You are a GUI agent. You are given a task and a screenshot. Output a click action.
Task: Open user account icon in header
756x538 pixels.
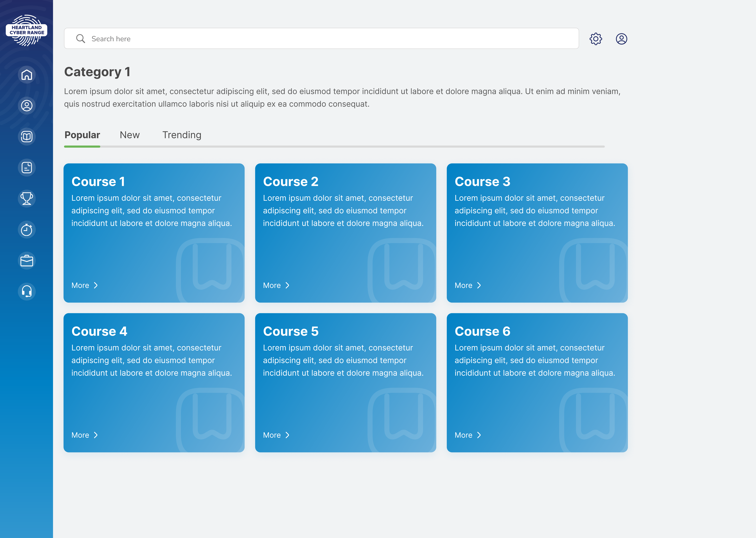[621, 39]
